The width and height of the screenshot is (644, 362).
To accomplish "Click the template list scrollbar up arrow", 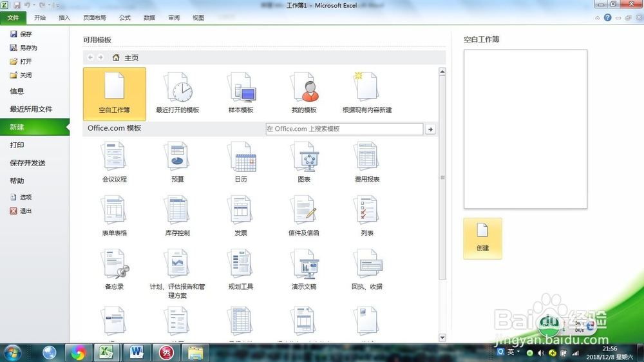I will pyautogui.click(x=442, y=71).
